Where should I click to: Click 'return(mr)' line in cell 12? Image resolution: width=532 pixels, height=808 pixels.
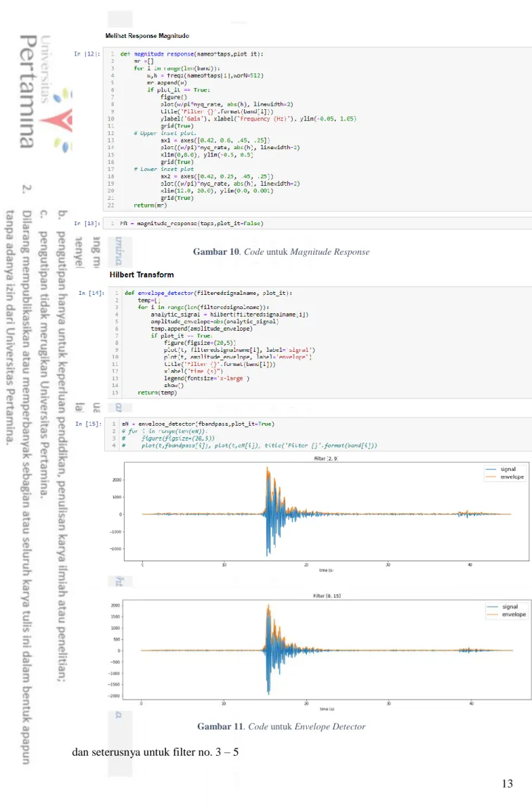[151, 205]
